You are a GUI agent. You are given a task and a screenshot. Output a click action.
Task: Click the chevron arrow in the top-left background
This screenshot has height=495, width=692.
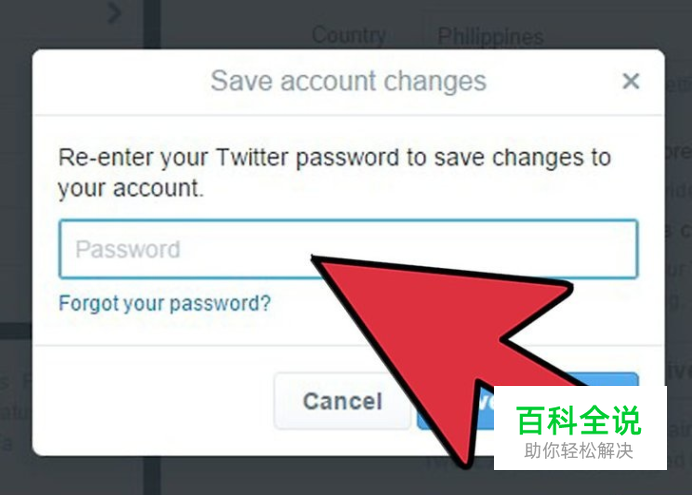pyautogui.click(x=115, y=12)
